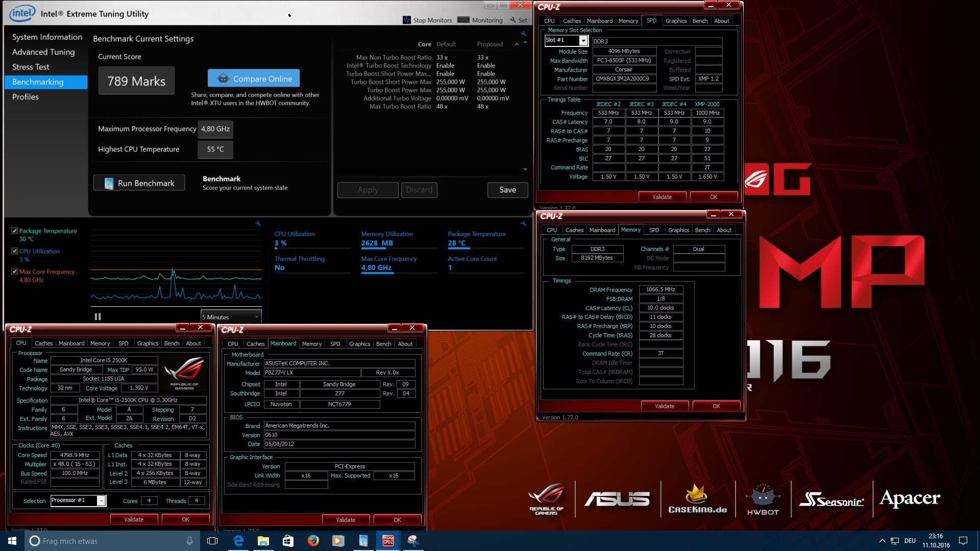Screen dimensions: 980x551
Task: Click the Cortana microphone icon
Action: pos(189,541)
